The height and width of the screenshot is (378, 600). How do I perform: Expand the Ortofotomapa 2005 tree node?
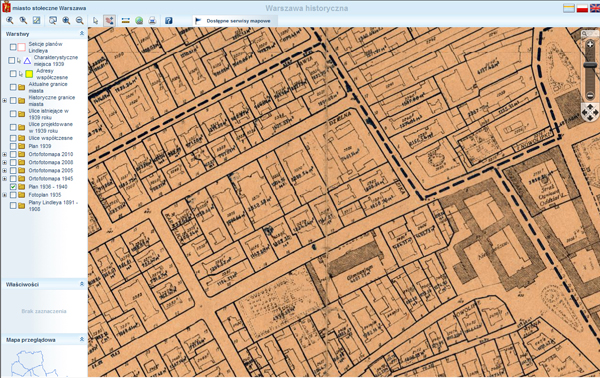5,171
